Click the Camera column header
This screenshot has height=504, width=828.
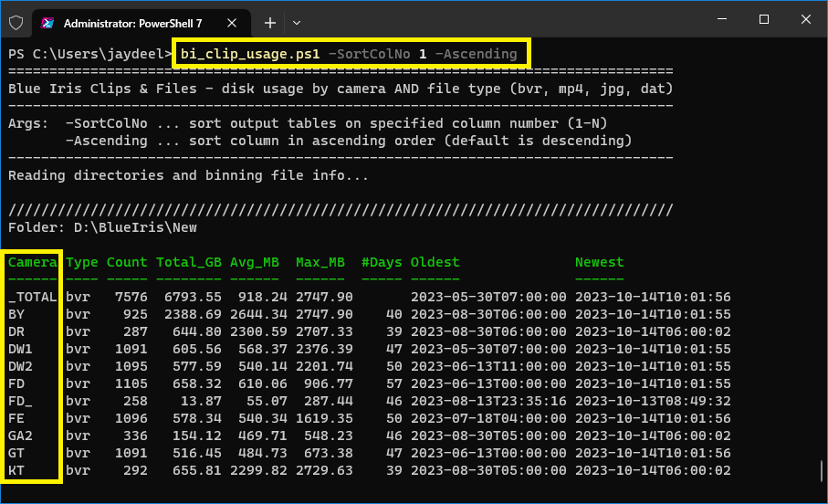(x=33, y=263)
